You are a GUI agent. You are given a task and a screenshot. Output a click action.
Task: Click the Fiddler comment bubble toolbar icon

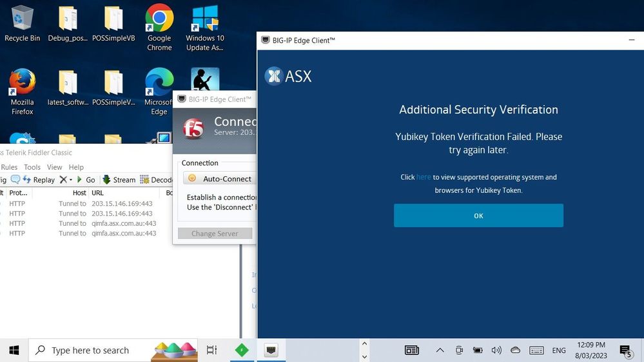[15, 179]
